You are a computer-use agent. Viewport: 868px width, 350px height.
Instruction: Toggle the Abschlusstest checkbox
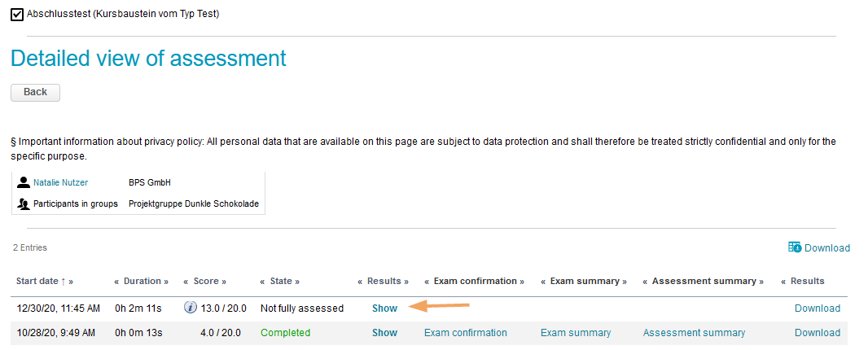click(17, 14)
